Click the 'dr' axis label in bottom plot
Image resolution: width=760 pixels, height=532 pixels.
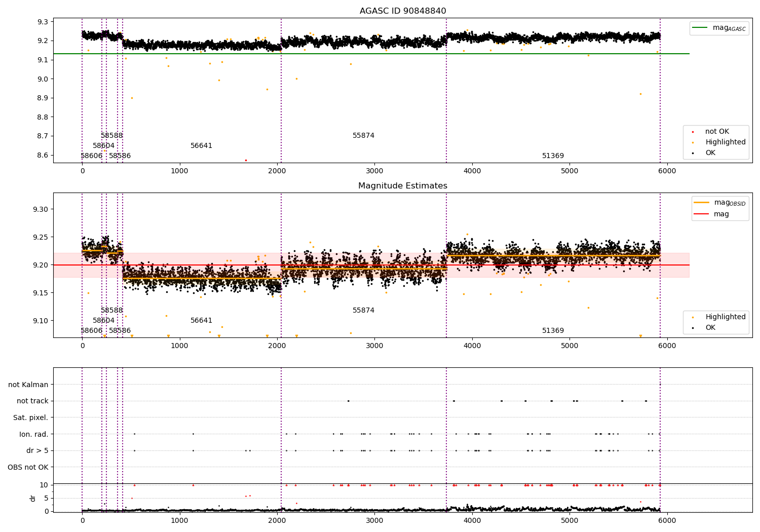(33, 498)
